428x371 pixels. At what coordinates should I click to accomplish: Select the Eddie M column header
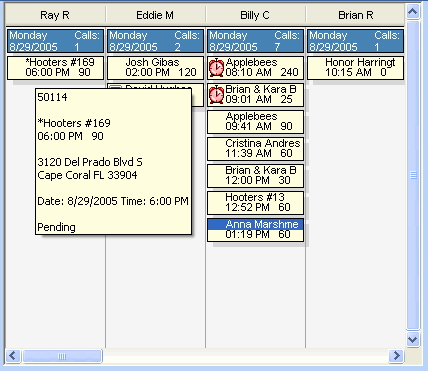click(x=155, y=15)
